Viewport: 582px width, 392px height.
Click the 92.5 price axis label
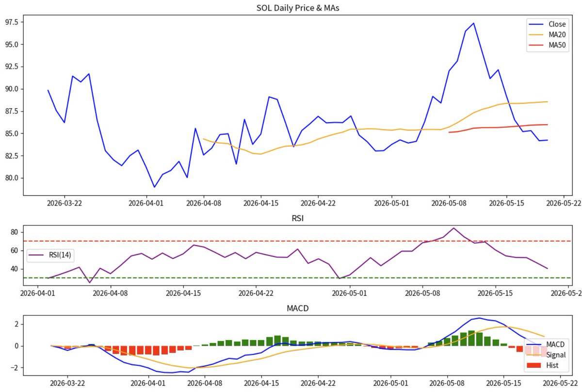click(x=12, y=67)
